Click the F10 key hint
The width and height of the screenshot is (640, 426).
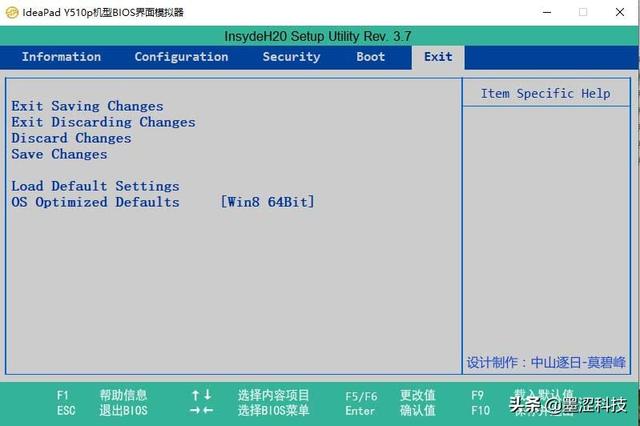coord(480,410)
